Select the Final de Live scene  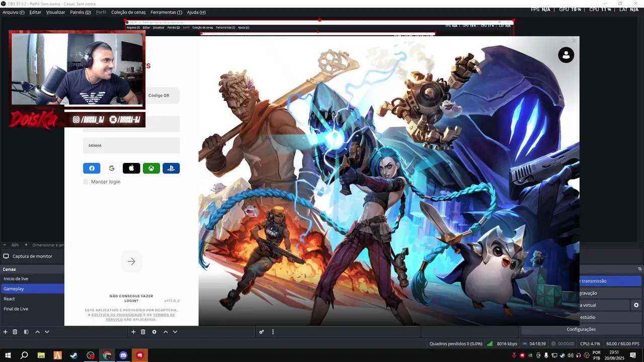pyautogui.click(x=32, y=309)
